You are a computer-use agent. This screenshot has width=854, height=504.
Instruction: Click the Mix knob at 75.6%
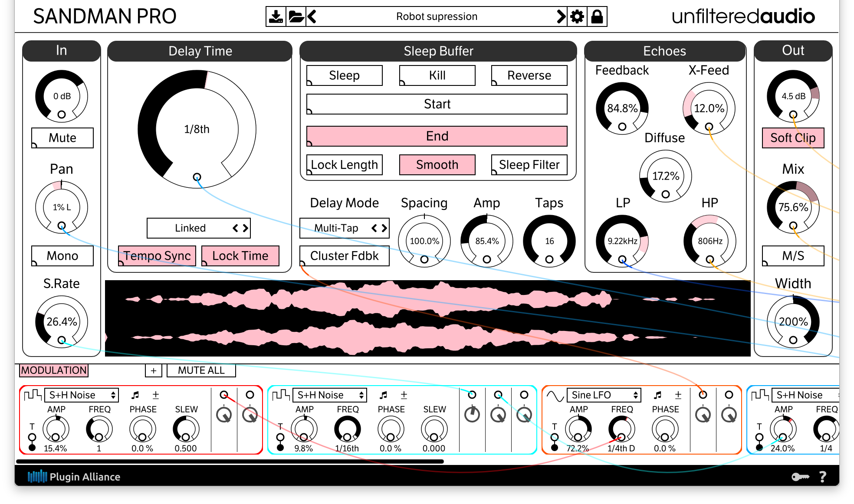793,207
